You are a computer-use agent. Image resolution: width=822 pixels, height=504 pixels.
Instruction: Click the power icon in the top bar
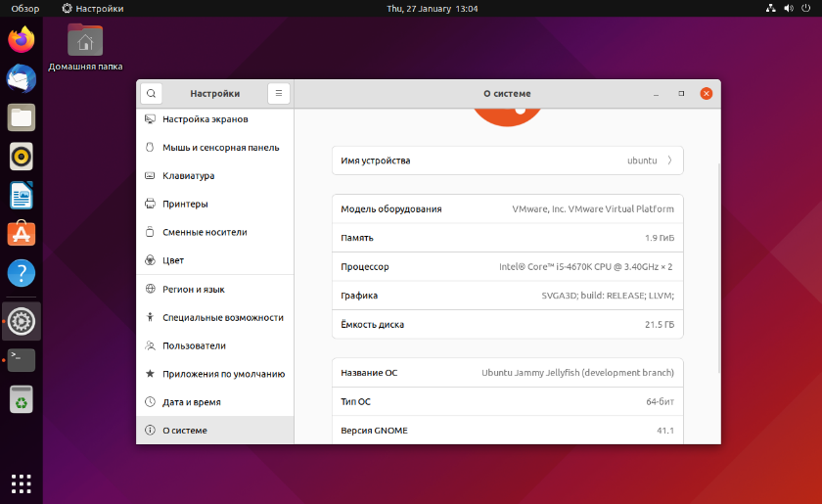[x=806, y=9]
